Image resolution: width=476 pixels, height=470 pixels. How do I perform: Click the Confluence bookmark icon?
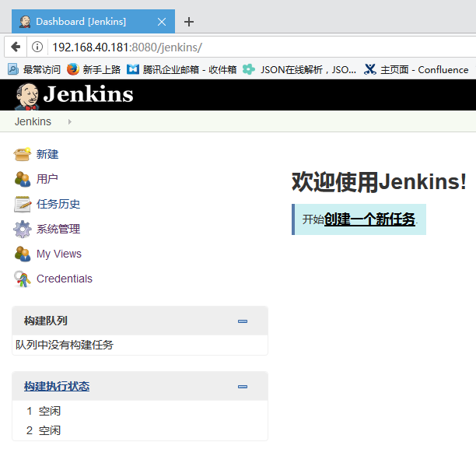tap(369, 69)
